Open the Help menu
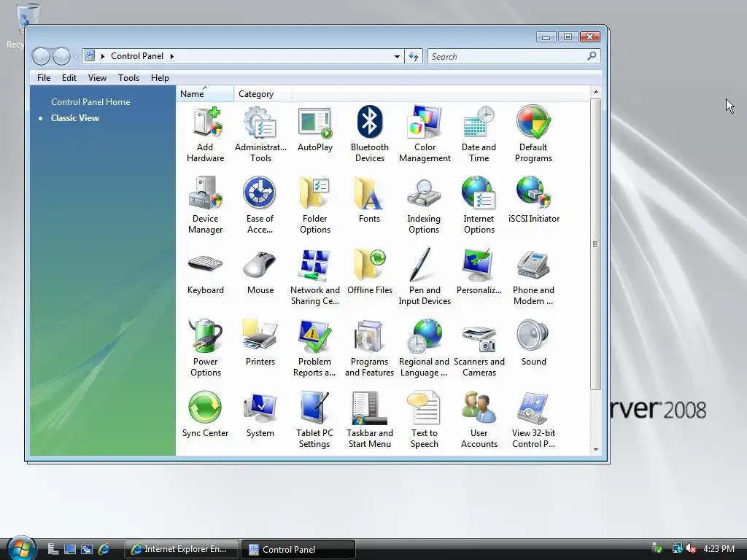 (x=160, y=77)
